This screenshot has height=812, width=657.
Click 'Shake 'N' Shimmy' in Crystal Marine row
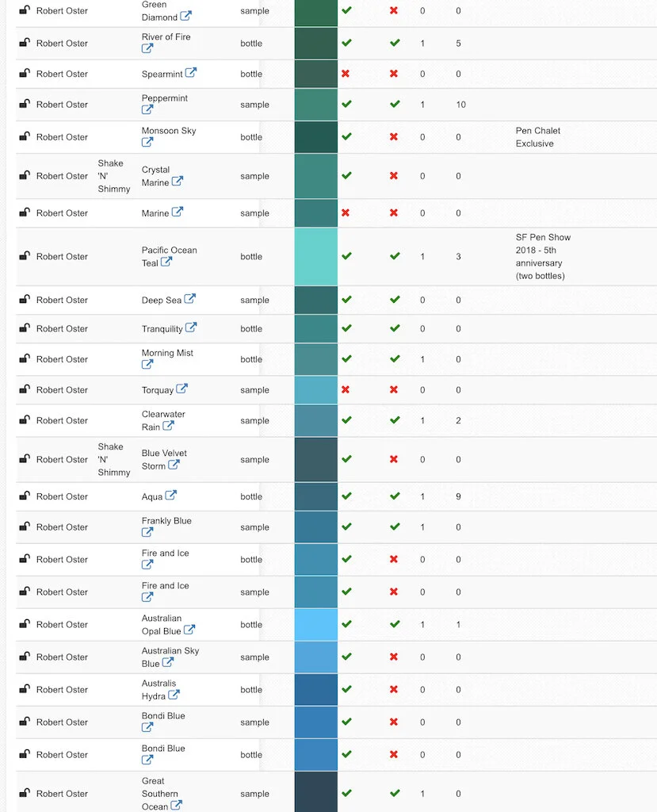[114, 176]
